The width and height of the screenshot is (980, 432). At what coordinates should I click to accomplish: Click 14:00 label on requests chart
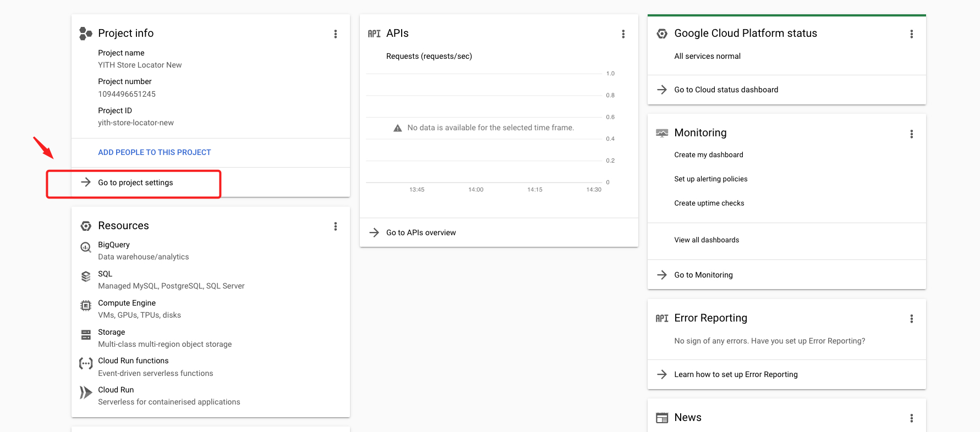coord(476,190)
